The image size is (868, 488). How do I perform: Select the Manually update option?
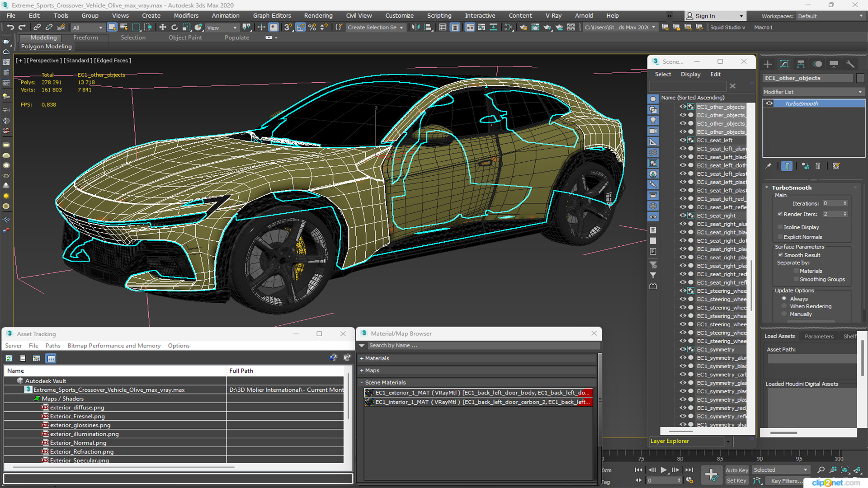784,314
